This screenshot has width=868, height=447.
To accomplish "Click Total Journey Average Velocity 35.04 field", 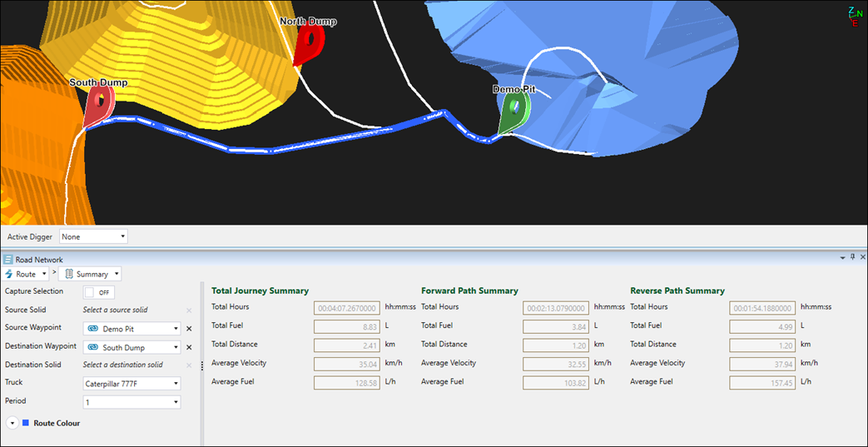I will (347, 364).
